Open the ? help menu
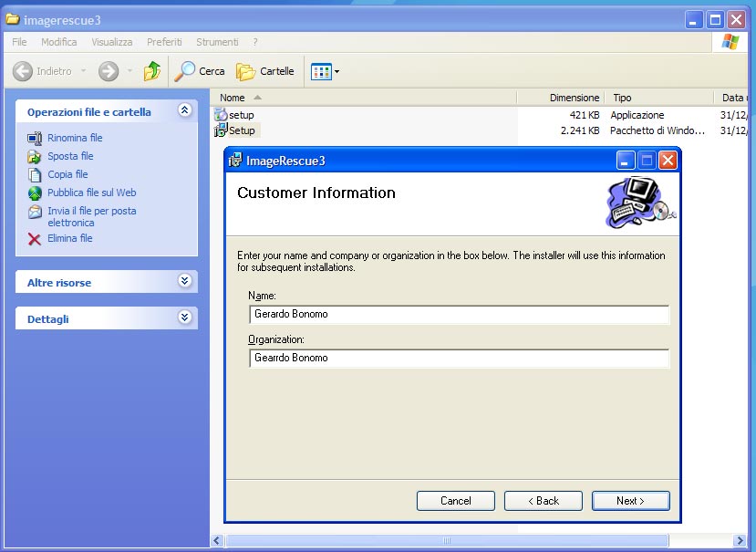This screenshot has height=552, width=756. click(x=255, y=42)
